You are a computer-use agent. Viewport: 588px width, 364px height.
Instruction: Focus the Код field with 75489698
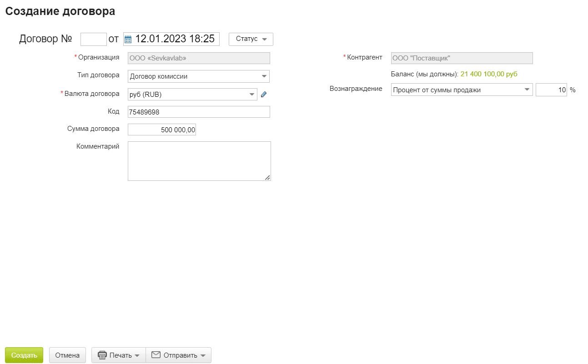pos(199,112)
